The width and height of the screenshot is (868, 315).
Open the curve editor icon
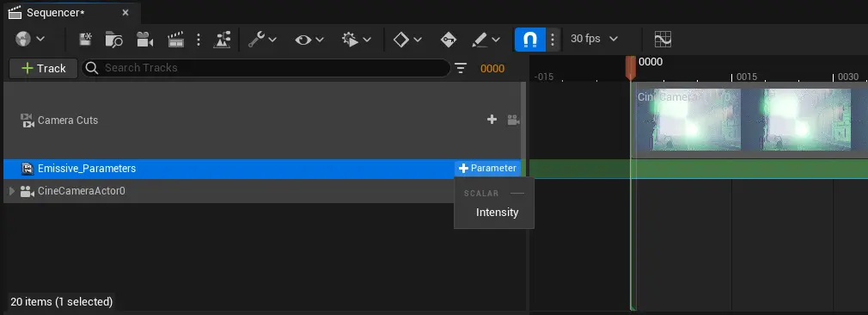pos(663,39)
